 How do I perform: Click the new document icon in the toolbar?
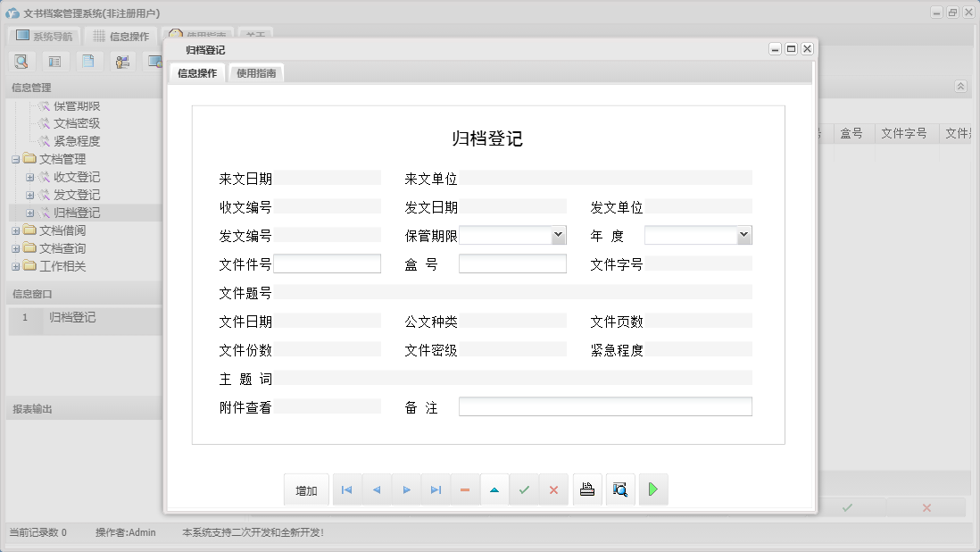click(87, 61)
